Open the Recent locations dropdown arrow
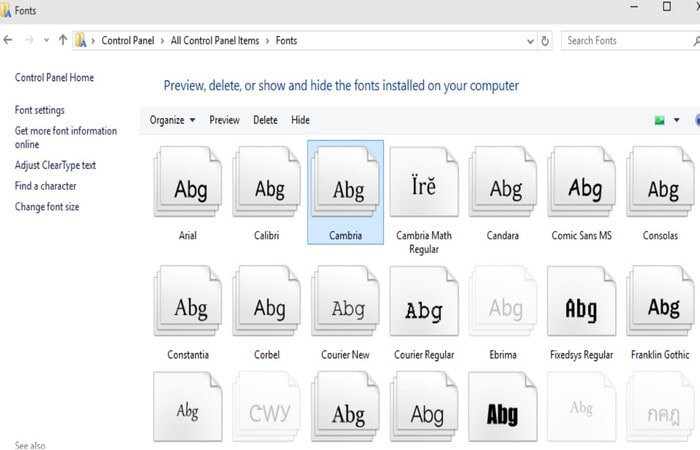 [46, 40]
